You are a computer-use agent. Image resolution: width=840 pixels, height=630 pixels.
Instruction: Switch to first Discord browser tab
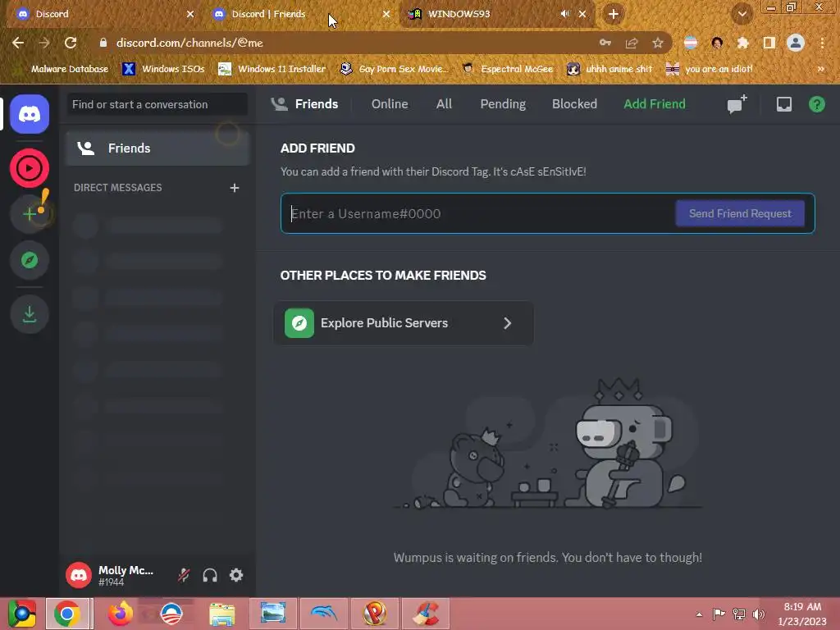[x=104, y=14]
